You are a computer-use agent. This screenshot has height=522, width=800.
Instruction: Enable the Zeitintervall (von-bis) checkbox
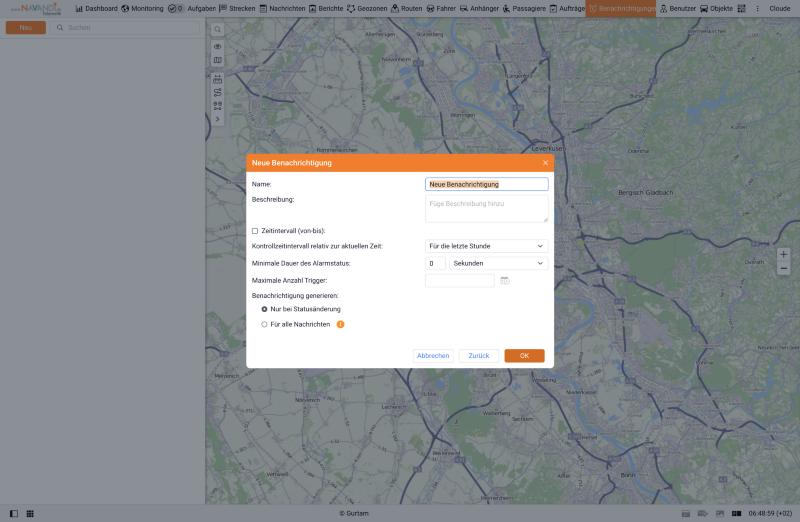click(x=255, y=231)
